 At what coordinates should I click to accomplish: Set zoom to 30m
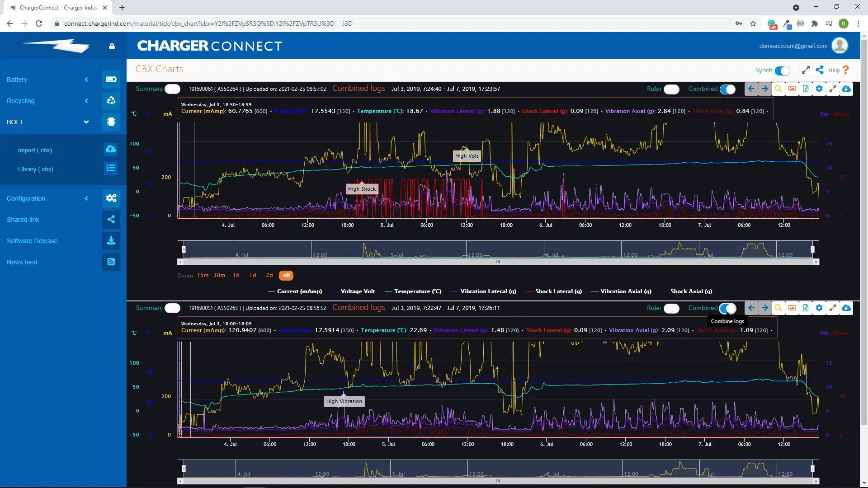point(219,275)
